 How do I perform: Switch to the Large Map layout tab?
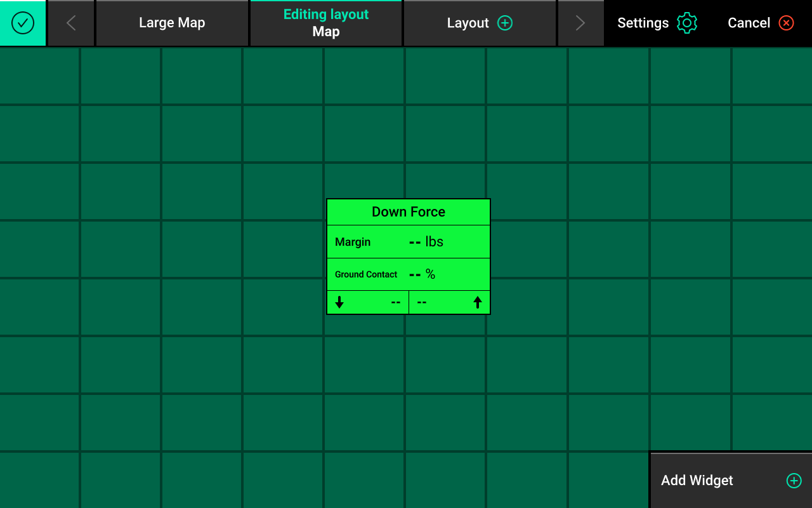(172, 23)
